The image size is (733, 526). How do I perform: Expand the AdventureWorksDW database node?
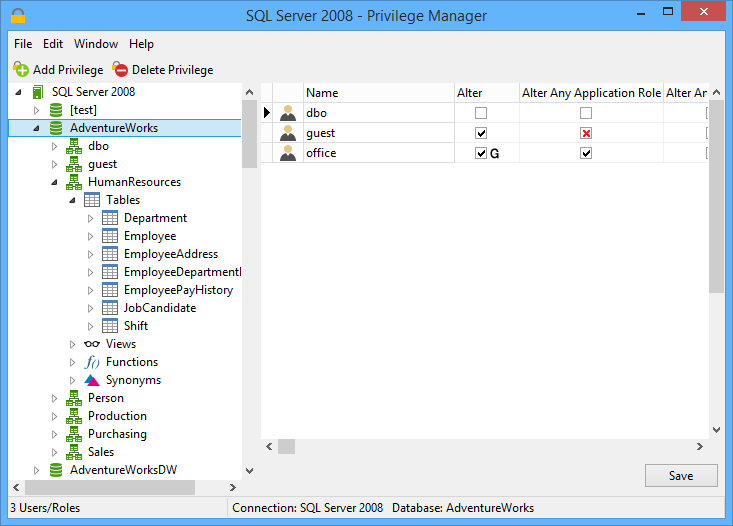pyautogui.click(x=36, y=470)
